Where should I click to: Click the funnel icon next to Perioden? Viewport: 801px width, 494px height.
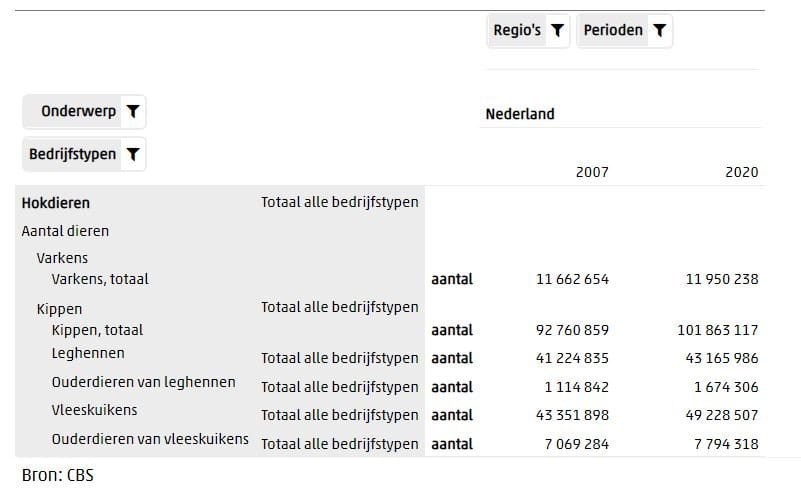point(659,31)
